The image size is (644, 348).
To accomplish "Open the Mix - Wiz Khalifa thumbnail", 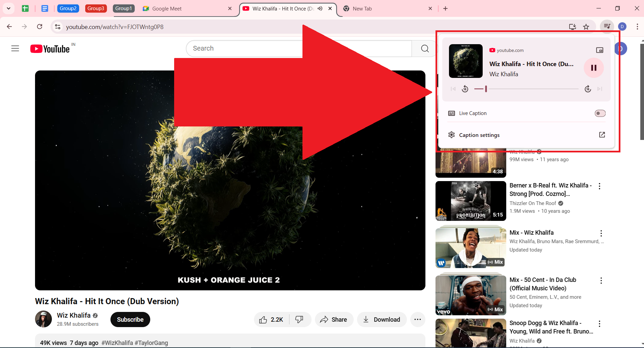I will (x=471, y=248).
